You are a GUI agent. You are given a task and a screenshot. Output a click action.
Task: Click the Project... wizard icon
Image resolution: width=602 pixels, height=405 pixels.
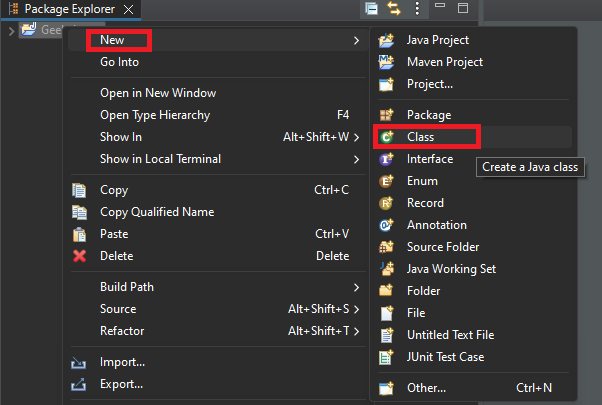[386, 84]
